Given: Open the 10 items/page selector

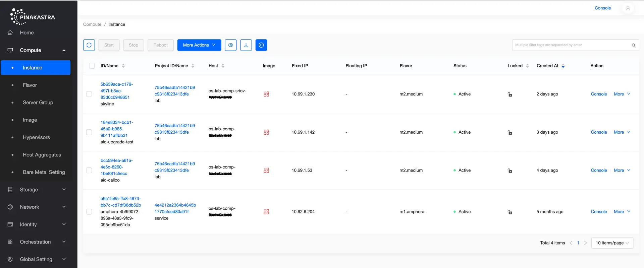Looking at the screenshot, I should pos(612,243).
